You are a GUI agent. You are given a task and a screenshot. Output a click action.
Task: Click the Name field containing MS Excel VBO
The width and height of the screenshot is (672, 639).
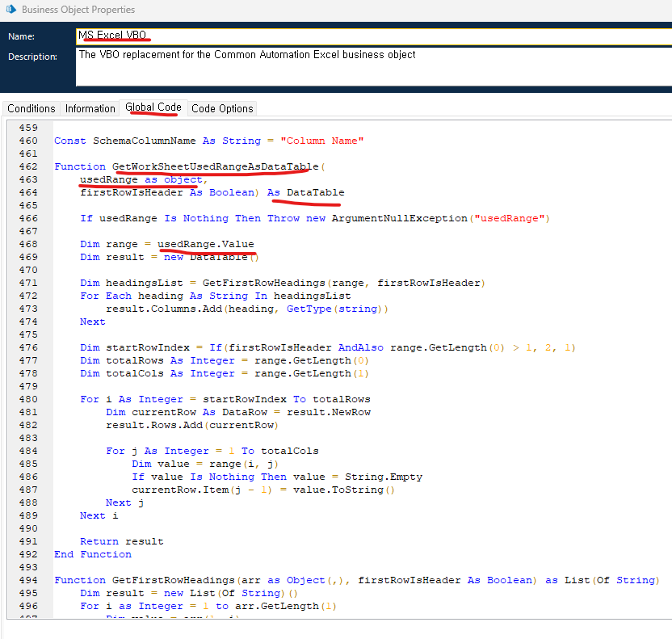(323, 36)
